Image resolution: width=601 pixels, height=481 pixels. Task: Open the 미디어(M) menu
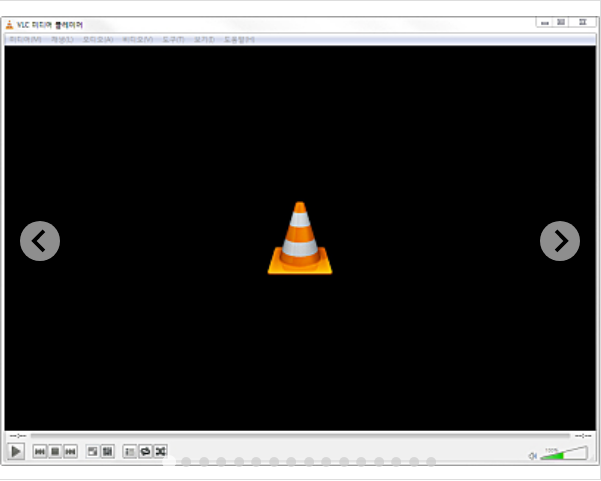(25, 39)
